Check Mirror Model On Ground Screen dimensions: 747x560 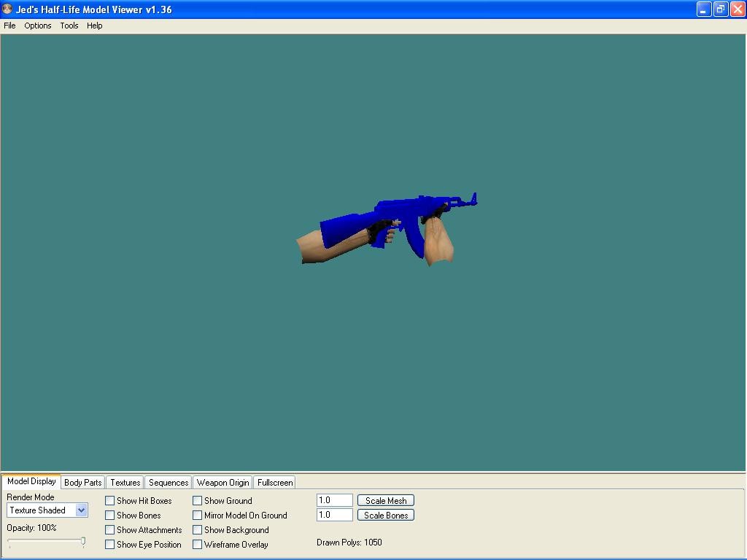click(197, 516)
